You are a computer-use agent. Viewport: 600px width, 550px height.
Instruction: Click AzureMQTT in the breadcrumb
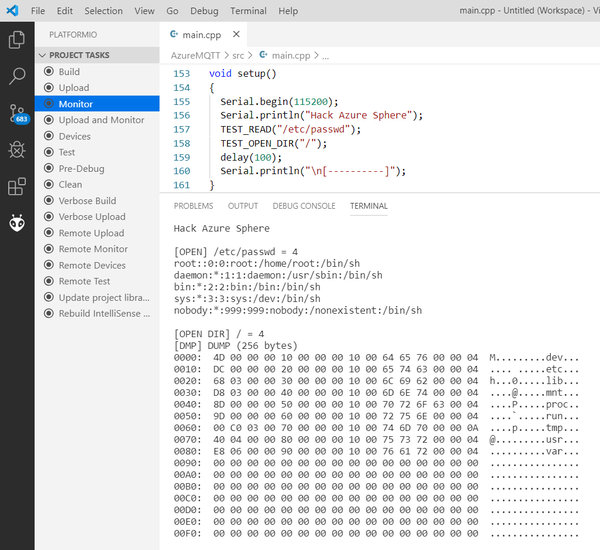(195, 55)
